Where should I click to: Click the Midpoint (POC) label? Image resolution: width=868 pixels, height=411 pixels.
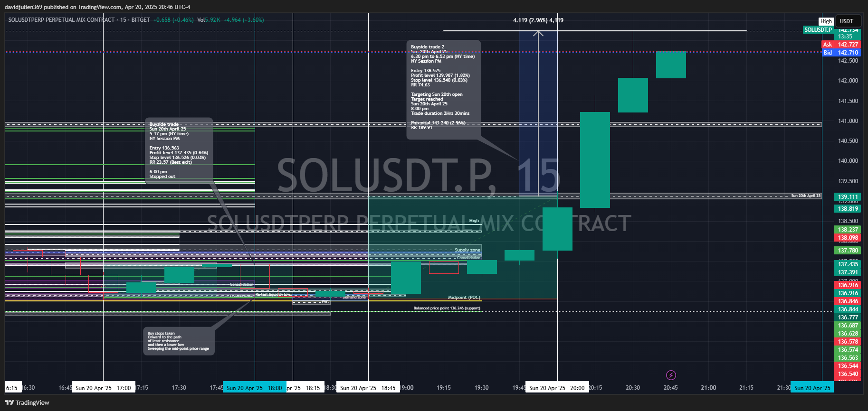pyautogui.click(x=464, y=298)
